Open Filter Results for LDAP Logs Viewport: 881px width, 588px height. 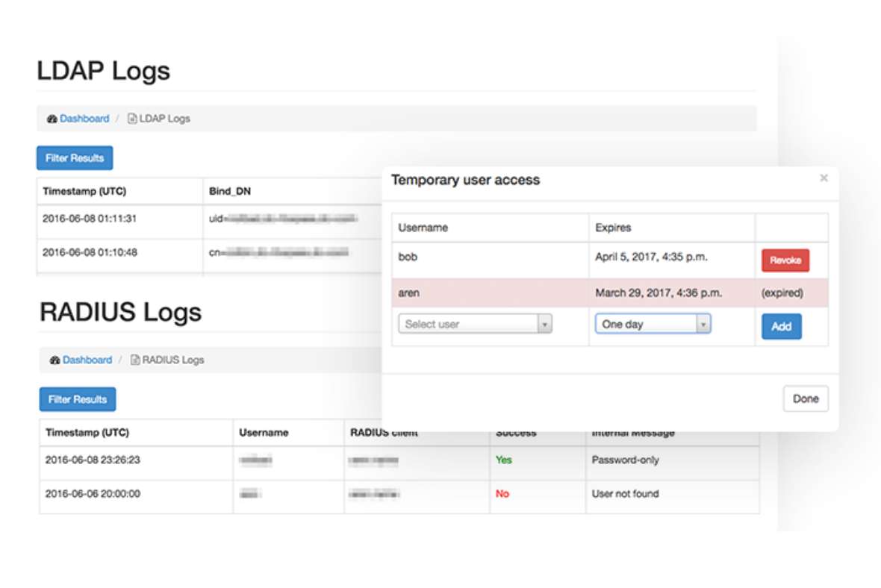(75, 157)
